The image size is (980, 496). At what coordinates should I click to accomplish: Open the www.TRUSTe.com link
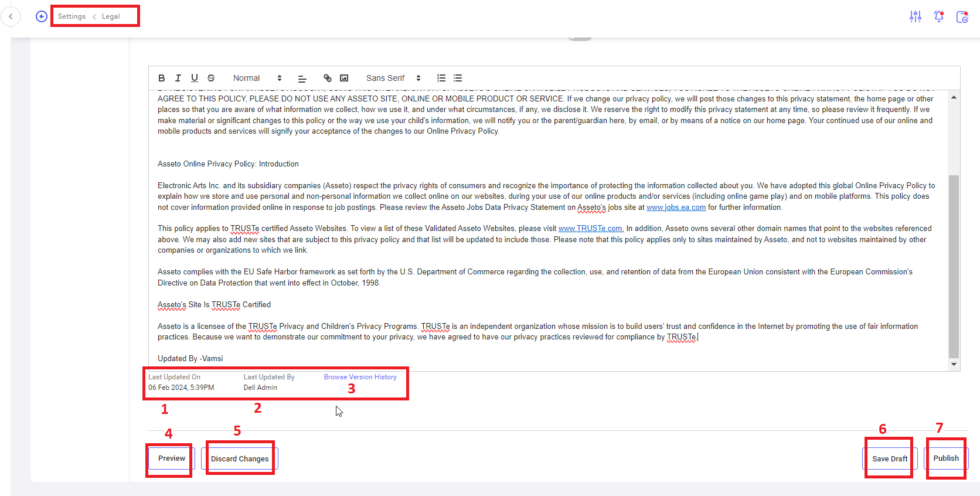click(x=591, y=229)
